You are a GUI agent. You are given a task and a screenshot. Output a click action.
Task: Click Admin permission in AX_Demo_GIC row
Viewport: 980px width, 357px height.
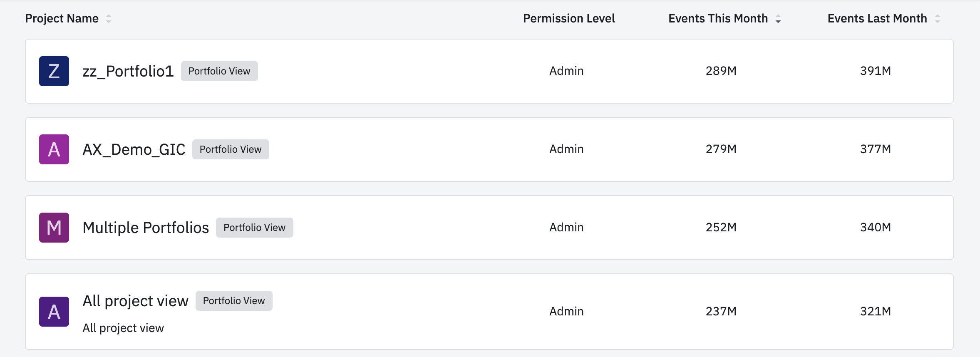tap(566, 149)
